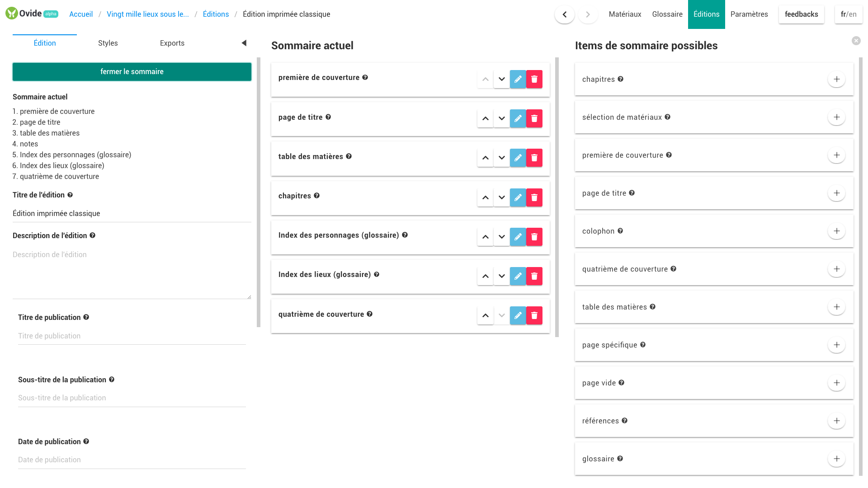Click the current summary list scrollbar
The height and width of the screenshot is (488, 868).
(557, 197)
